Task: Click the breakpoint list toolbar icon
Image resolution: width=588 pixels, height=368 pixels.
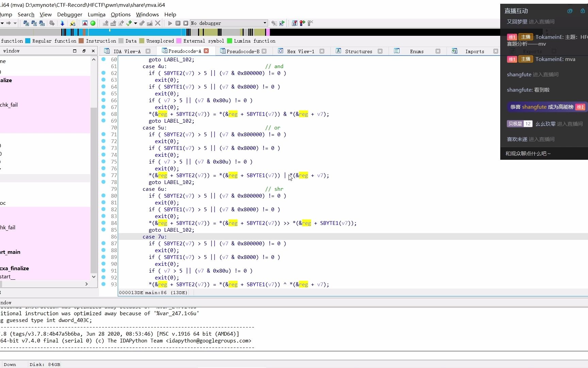Action: click(295, 23)
